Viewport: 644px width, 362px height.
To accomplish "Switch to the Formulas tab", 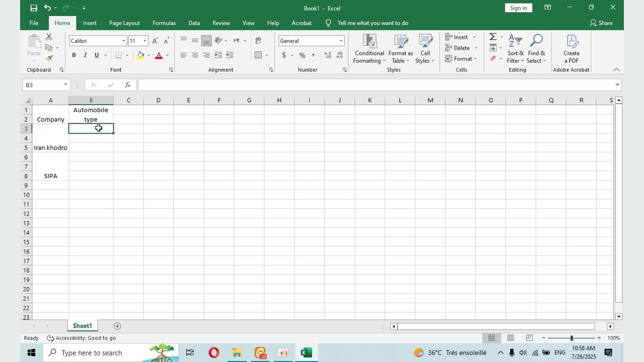I will point(164,23).
